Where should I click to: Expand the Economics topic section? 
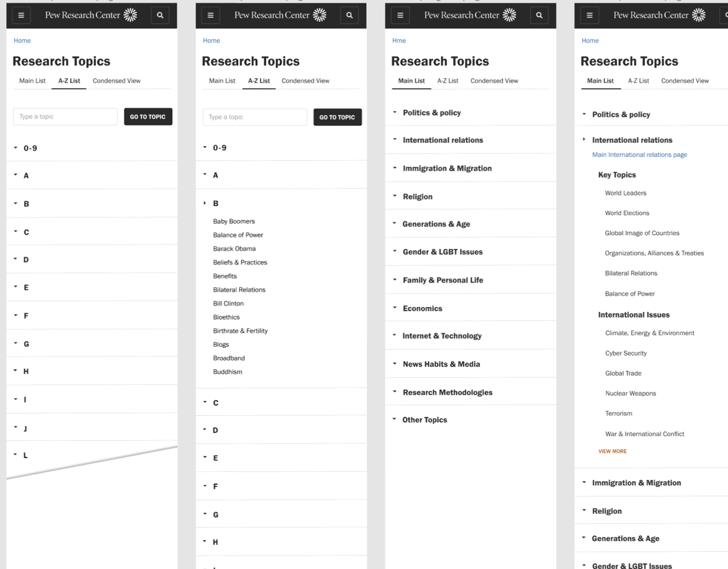point(422,308)
